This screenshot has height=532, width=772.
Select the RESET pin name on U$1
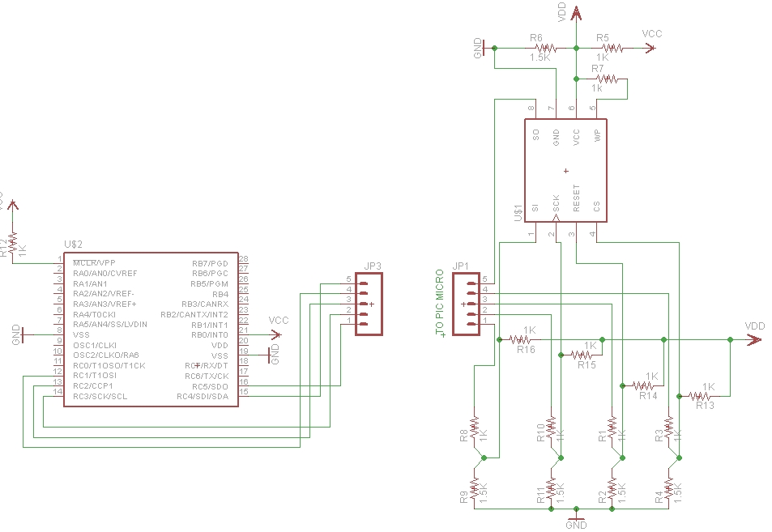coord(577,199)
